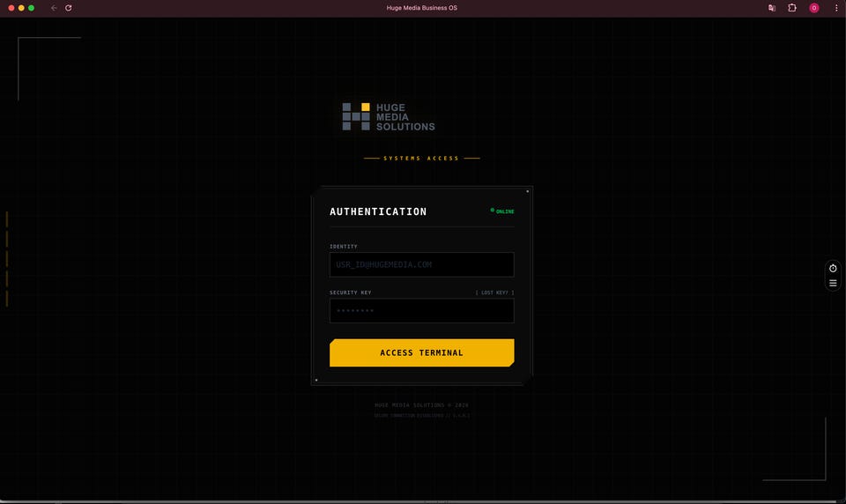The height and width of the screenshot is (504, 846).
Task: Click the Security Key field label
Action: [351, 293]
